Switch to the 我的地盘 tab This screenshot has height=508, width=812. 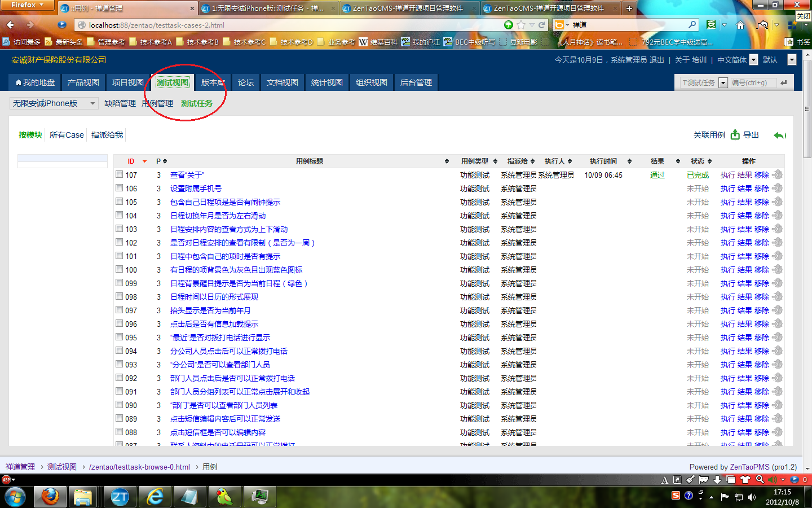(35, 82)
